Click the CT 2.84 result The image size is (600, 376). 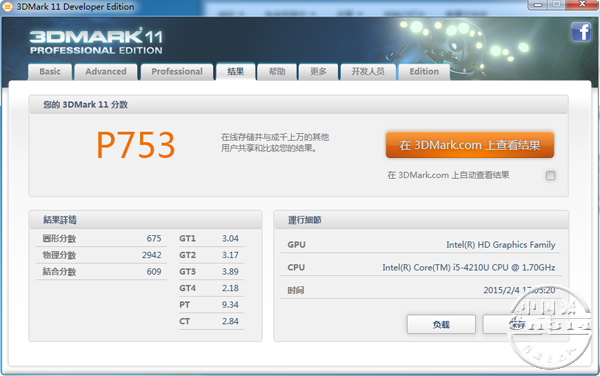211,321
